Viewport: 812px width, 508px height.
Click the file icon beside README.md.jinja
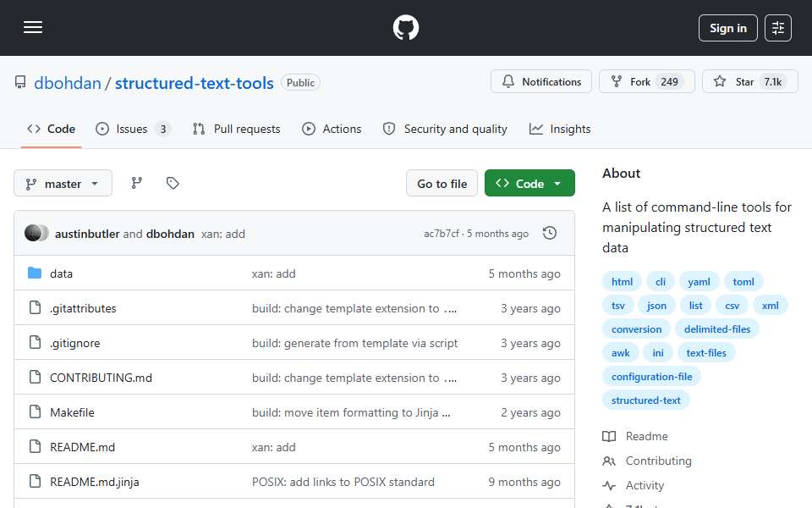pyautogui.click(x=35, y=481)
